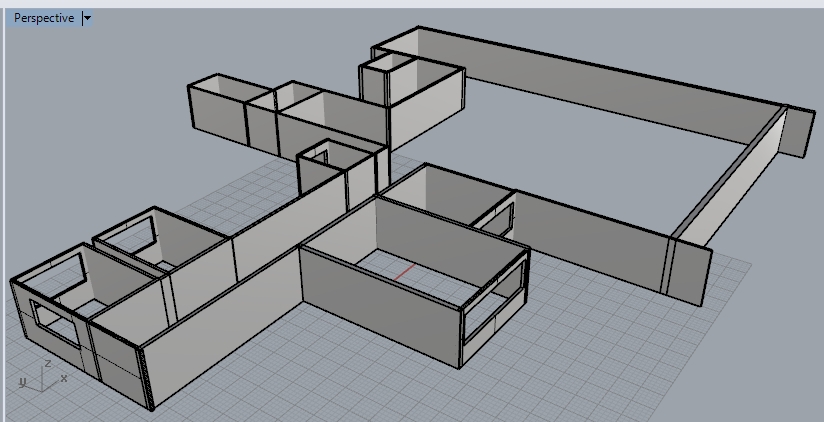Screen dimensions: 824x422
Task: Select the front wall of the large central room
Action: (380, 300)
